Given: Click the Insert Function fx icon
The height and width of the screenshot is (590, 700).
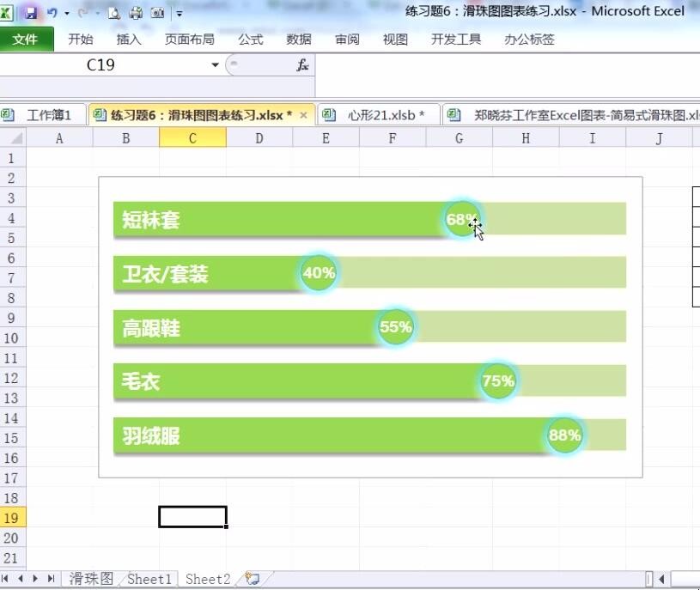Looking at the screenshot, I should [301, 64].
